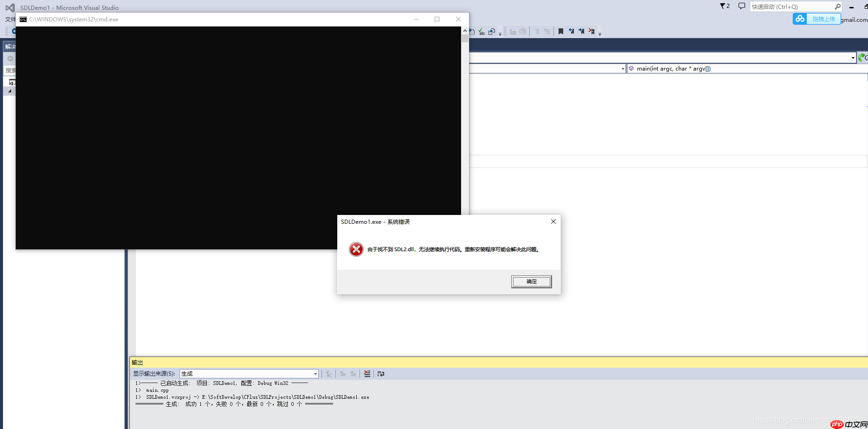868x429 pixels.
Task: Toggle a bookmark on the current line
Action: (560, 31)
